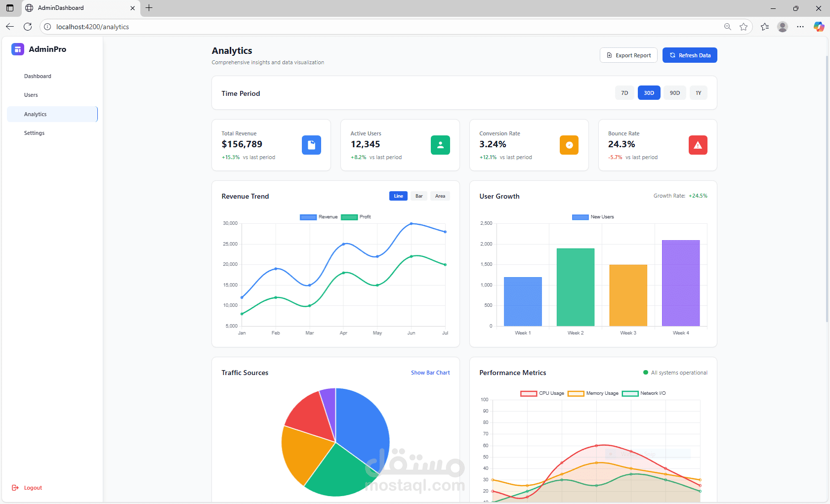Viewport: 830px width, 504px height.
Task: Open browser settings and more menu
Action: (800, 27)
